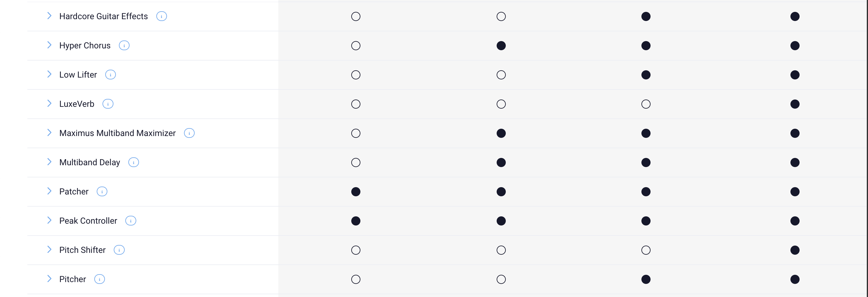Open the Pitcher info icon

tap(99, 279)
